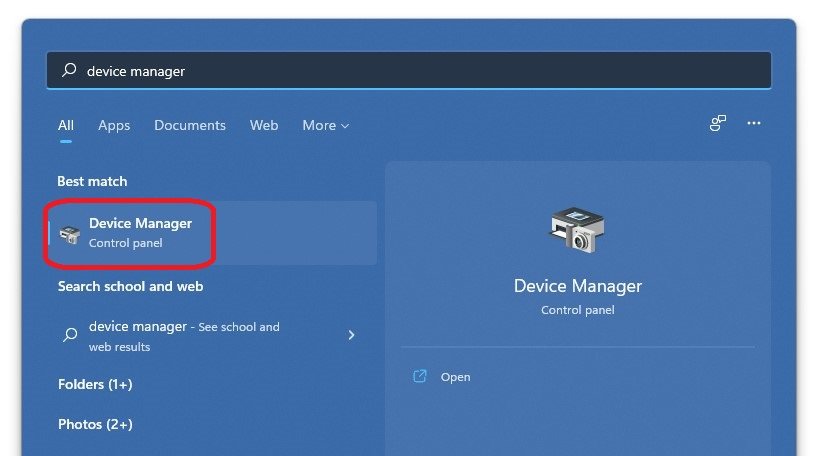Expand web results with the right chevron
The width and height of the screenshot is (819, 456).
352,335
